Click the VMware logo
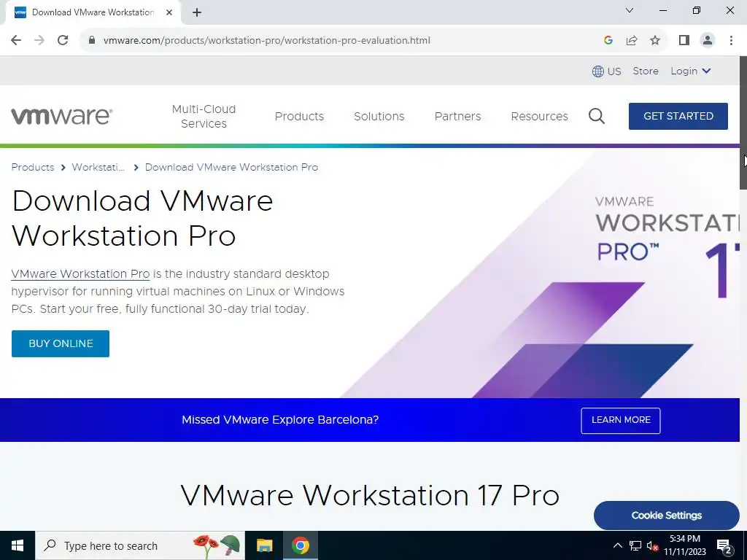This screenshot has height=560, width=747. coord(62,116)
